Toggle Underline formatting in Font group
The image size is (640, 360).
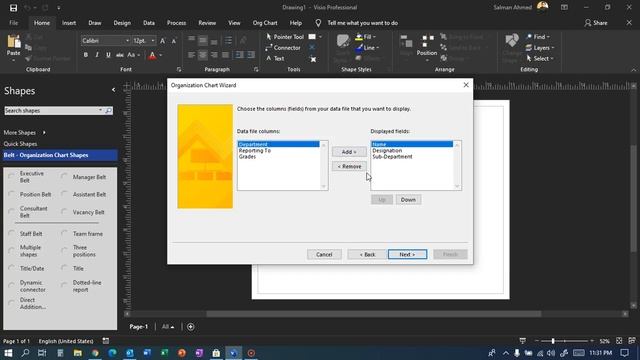pos(108,55)
